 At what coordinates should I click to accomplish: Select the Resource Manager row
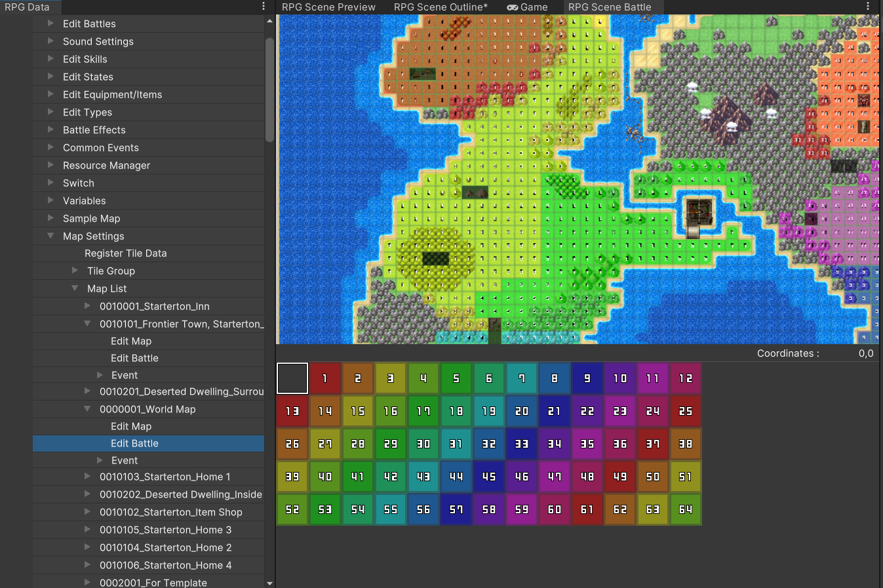pyautogui.click(x=148, y=165)
